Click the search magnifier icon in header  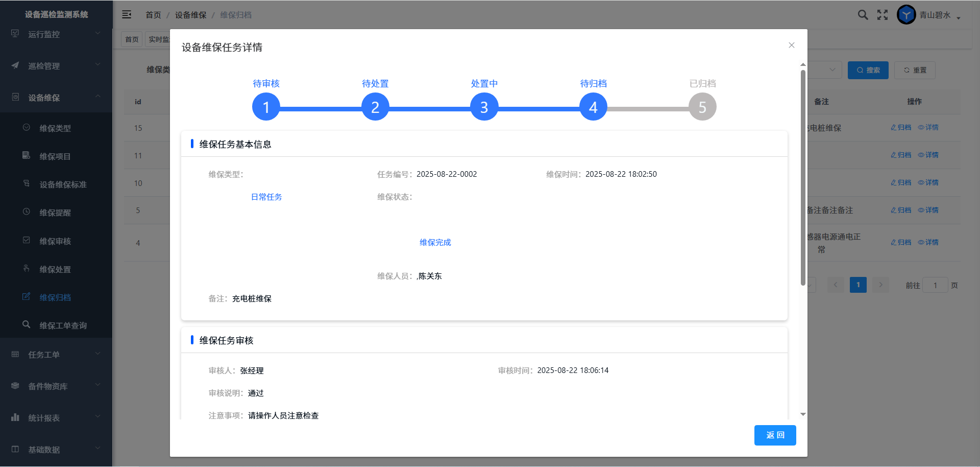863,15
